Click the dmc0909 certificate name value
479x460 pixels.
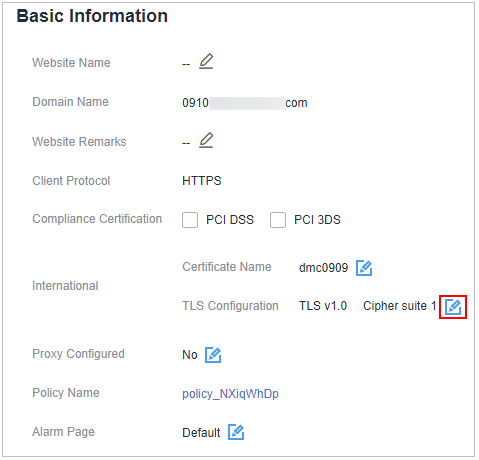coord(323,268)
